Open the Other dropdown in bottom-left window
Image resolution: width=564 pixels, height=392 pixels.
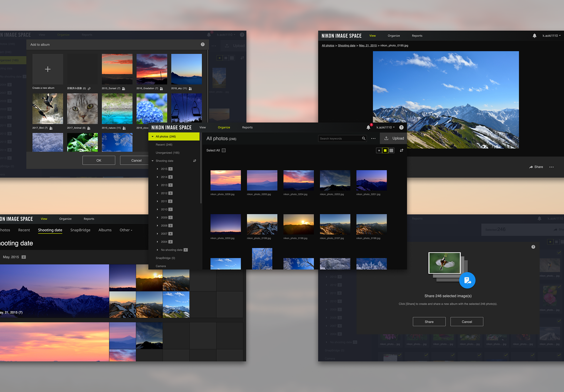(126, 230)
